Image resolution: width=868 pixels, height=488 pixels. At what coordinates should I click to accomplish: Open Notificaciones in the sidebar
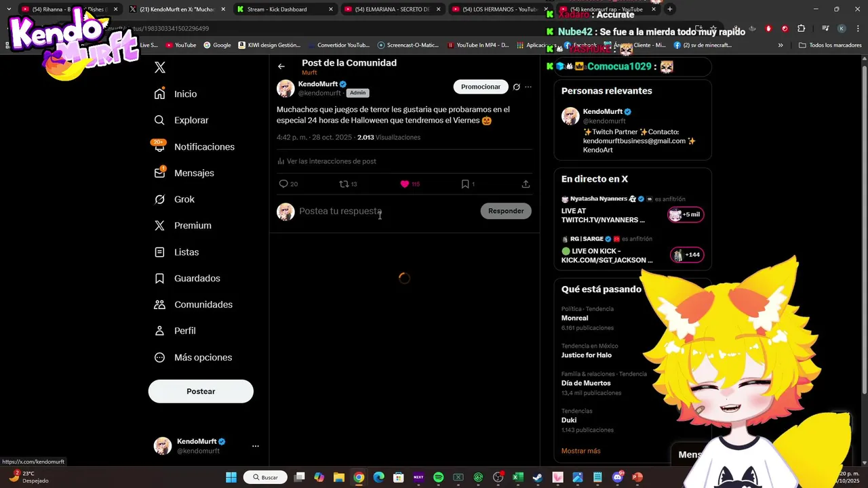click(x=193, y=146)
